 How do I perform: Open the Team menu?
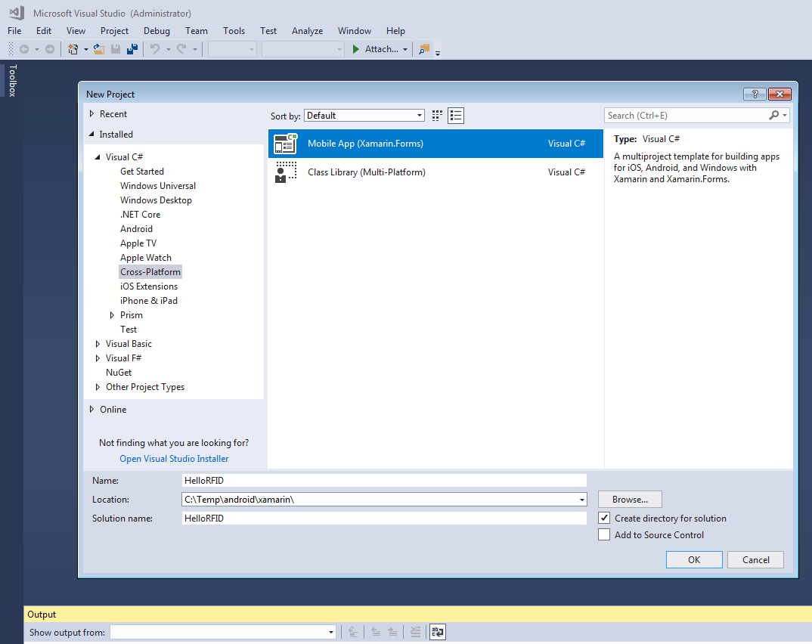197,31
